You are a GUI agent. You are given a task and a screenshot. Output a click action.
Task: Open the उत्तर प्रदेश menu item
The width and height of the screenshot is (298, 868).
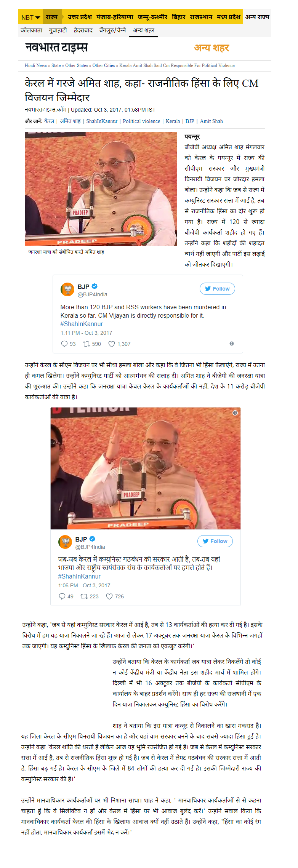(x=80, y=17)
